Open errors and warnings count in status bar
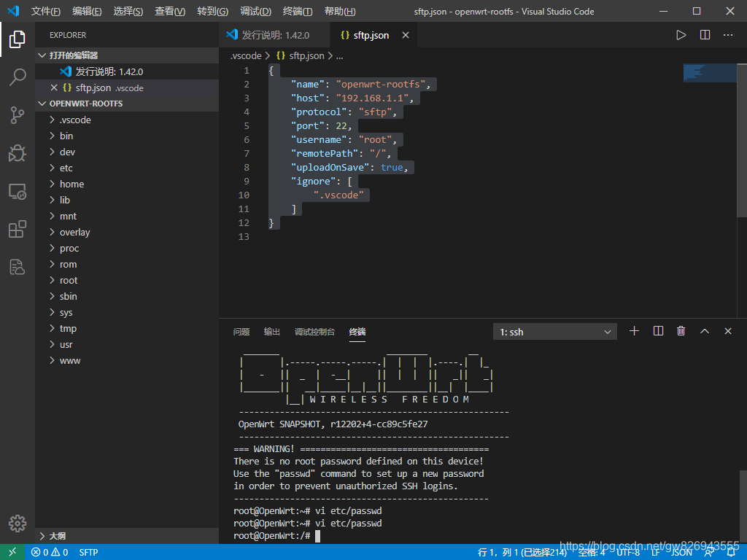Screen dimensions: 747x560 (50, 552)
